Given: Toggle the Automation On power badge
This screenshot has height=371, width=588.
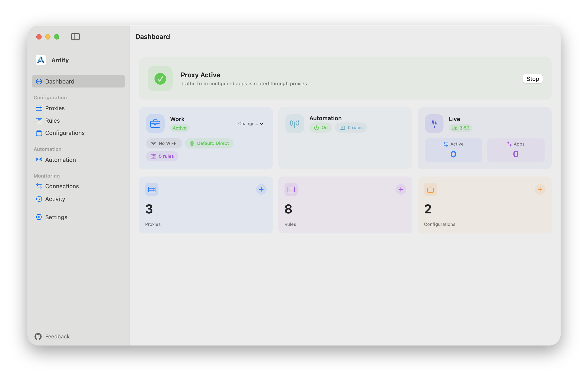Looking at the screenshot, I should coord(321,127).
